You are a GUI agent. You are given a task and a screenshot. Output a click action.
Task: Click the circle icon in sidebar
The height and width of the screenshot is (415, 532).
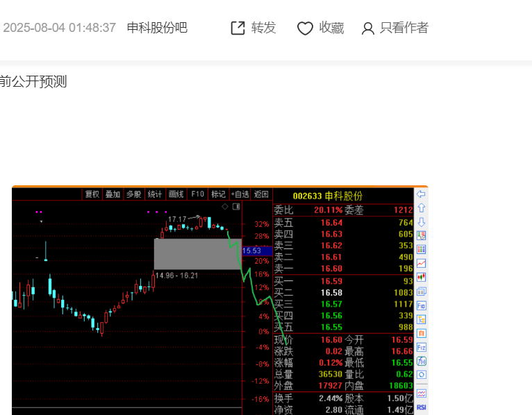click(421, 375)
